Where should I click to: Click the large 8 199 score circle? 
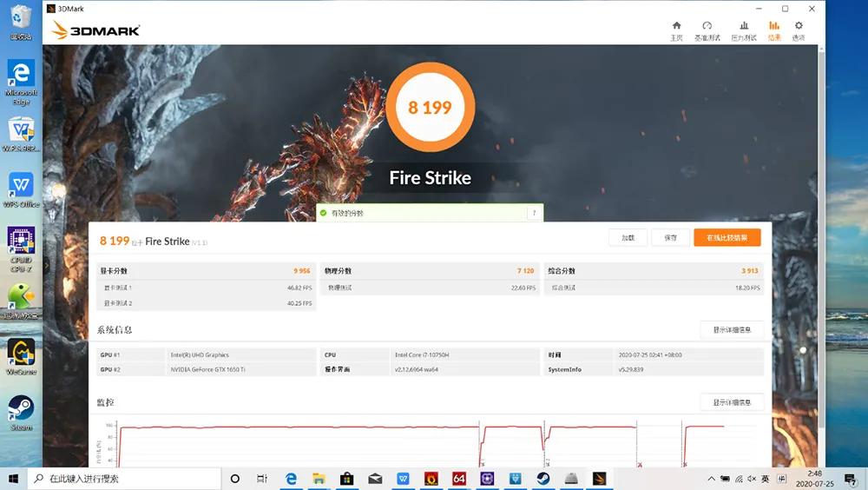[x=431, y=107]
